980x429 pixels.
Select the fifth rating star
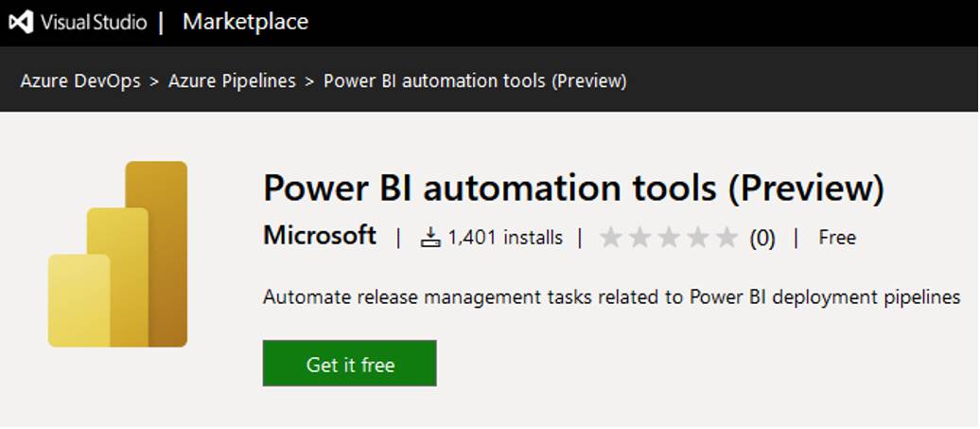(726, 238)
